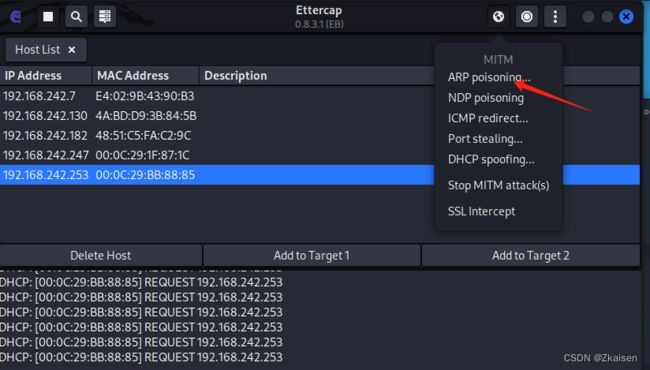Click Add to Target 1 button
The image size is (650, 370).
coord(311,256)
